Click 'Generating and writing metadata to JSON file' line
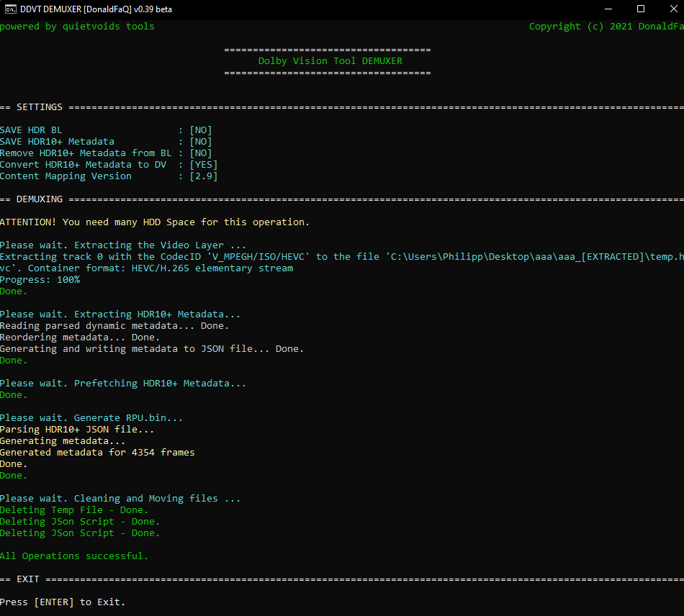 (152, 349)
